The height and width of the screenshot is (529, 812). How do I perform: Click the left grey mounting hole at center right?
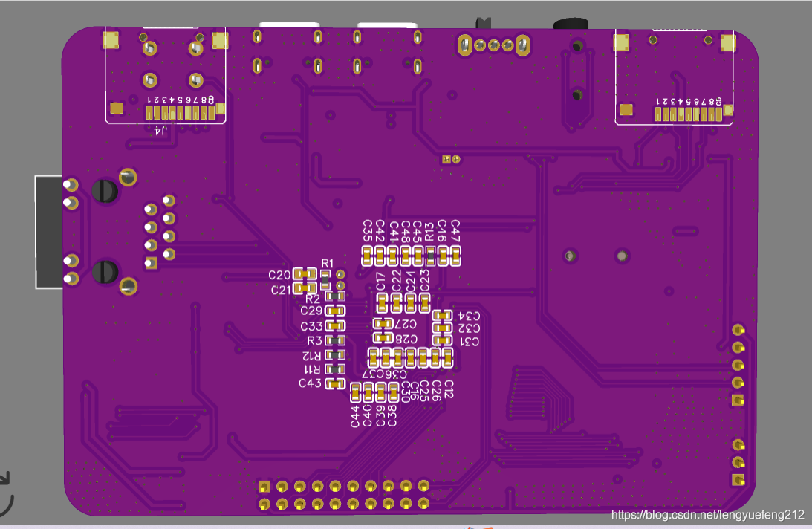click(570, 256)
